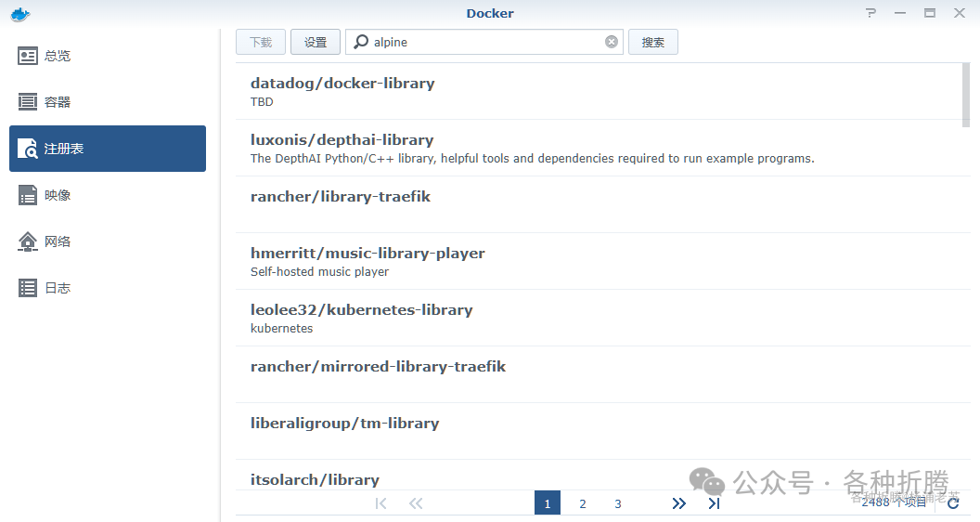The width and height of the screenshot is (980, 522).
Task: Jump forward with double-chevron icon
Action: point(678,503)
